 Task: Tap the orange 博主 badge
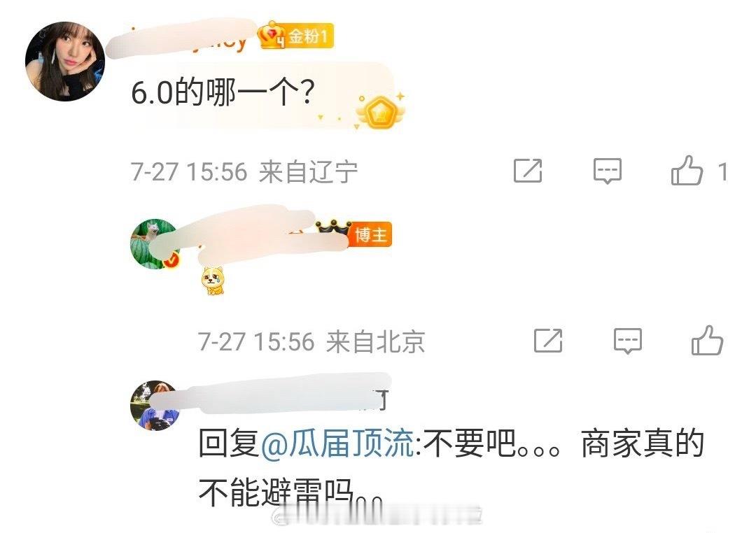pyautogui.click(x=371, y=235)
